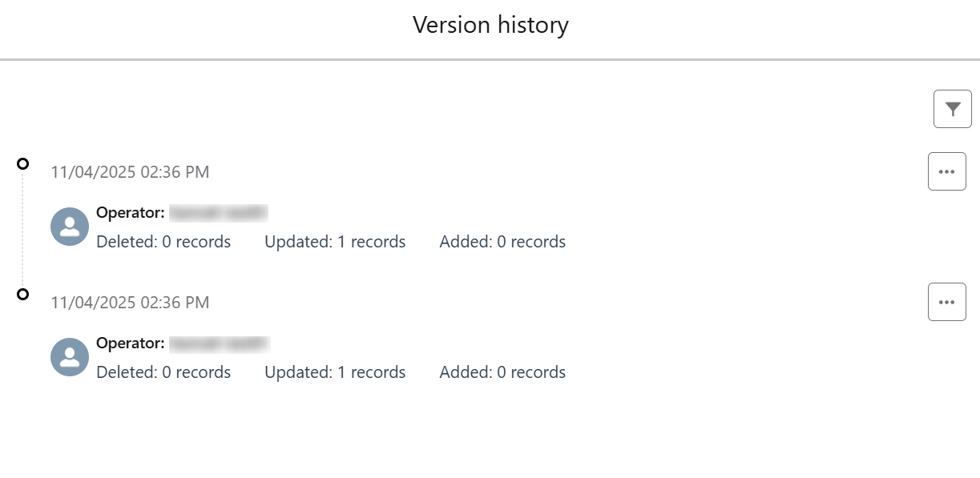Click the Added: 0 records text on first entry

[x=502, y=241]
